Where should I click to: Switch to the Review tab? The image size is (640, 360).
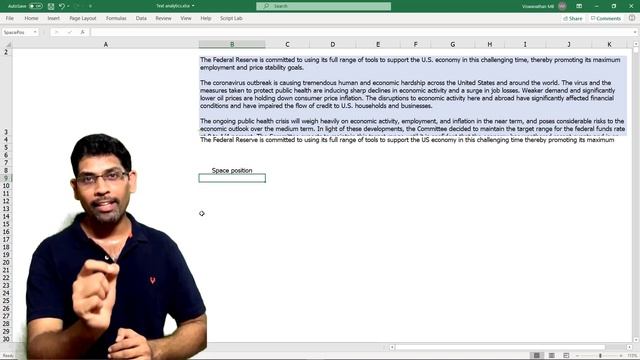coord(163,18)
